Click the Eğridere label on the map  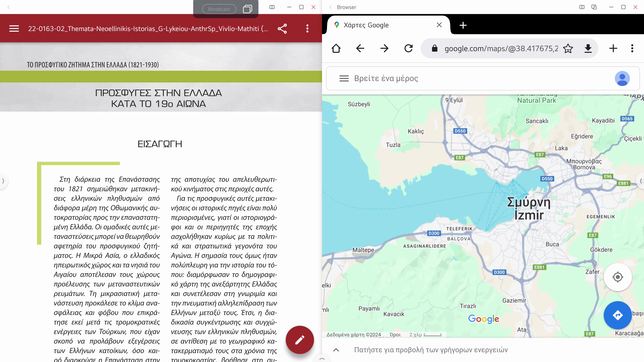tap(582, 136)
